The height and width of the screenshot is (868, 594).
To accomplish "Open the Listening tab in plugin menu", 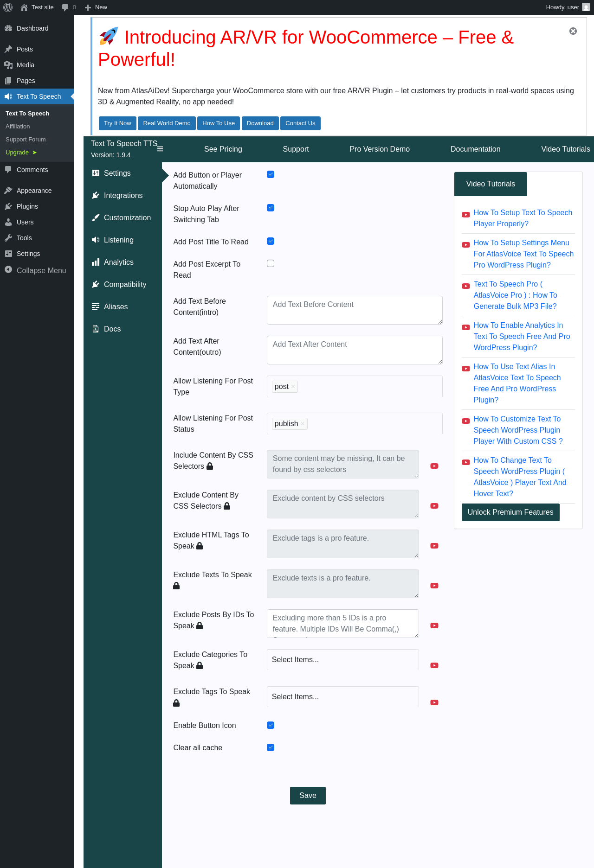I will pyautogui.click(x=123, y=240).
